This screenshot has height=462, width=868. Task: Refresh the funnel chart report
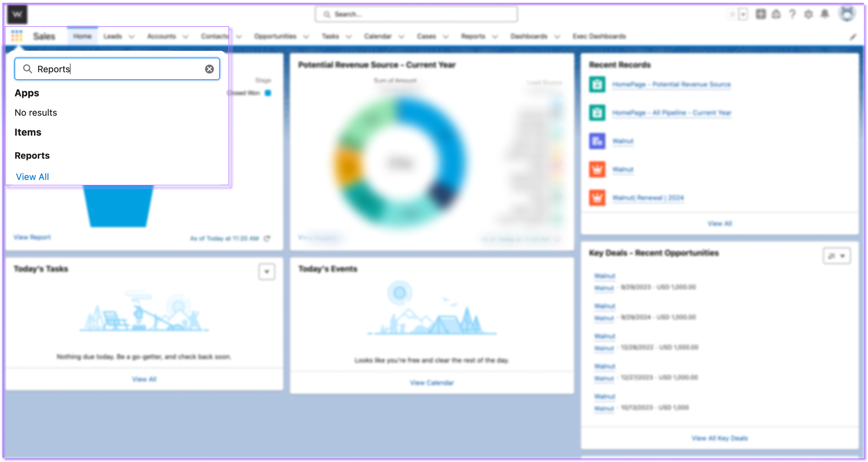(267, 238)
